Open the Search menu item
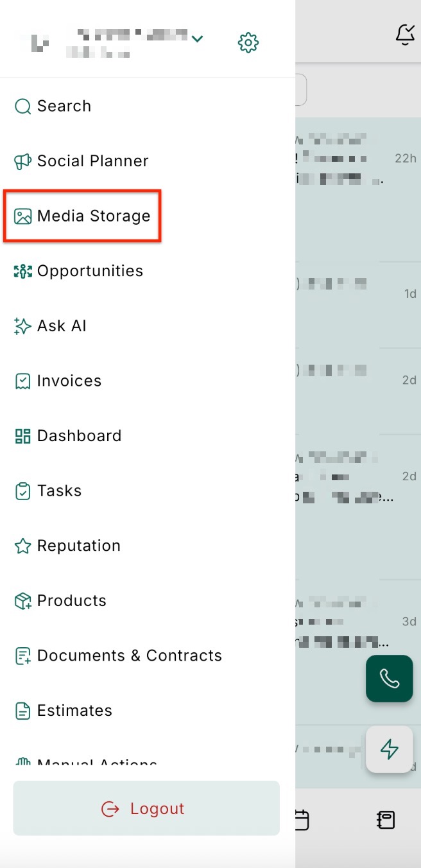 [64, 106]
